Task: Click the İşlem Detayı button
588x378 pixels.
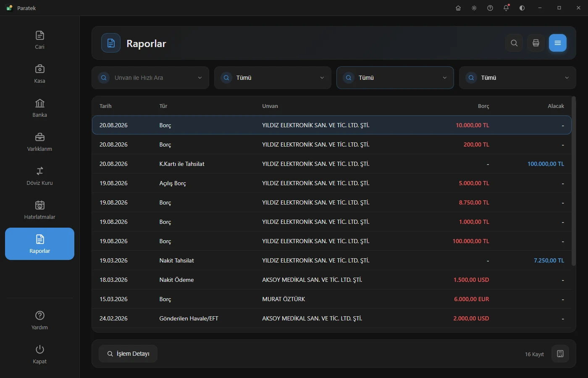Action: 128,354
